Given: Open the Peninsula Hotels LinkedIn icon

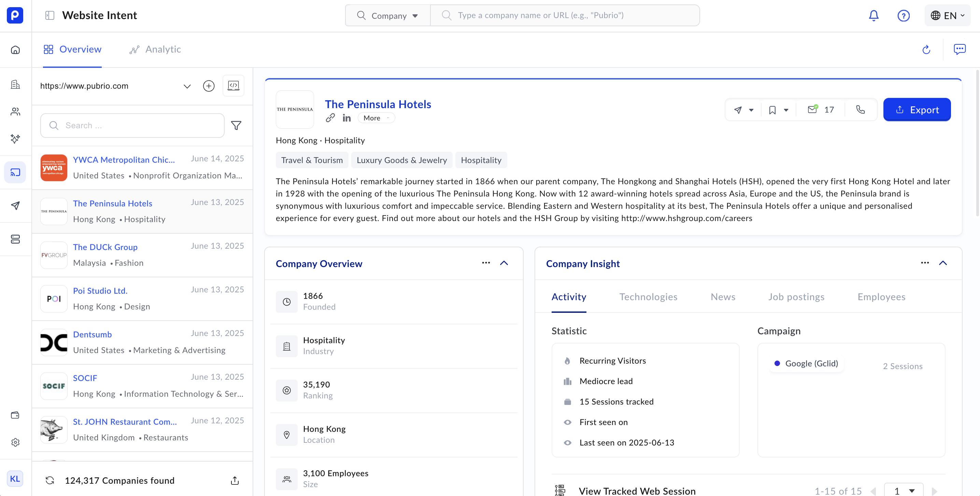Looking at the screenshot, I should pos(346,118).
